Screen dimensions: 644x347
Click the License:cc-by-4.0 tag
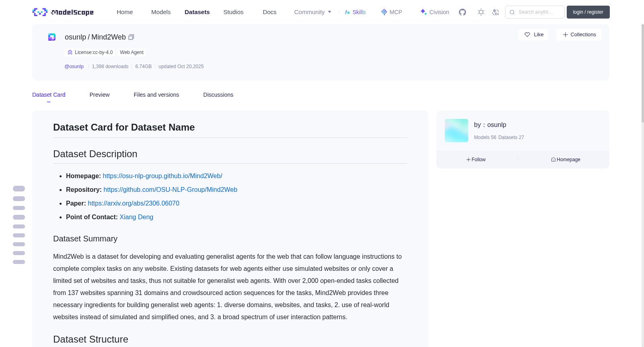tap(90, 52)
